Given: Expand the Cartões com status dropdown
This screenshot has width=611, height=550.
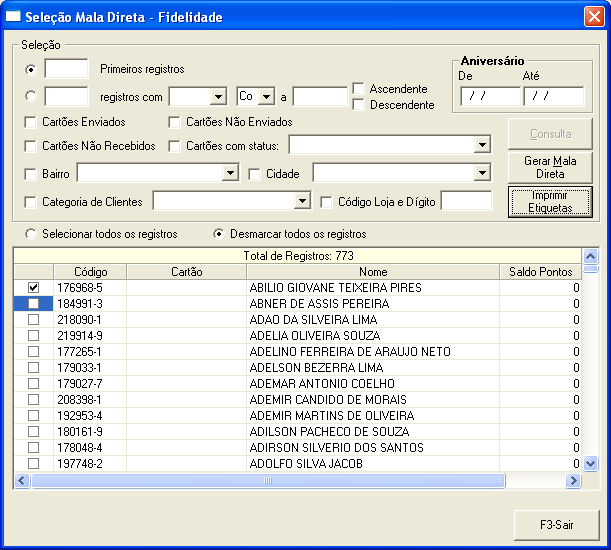Looking at the screenshot, I should (x=482, y=146).
